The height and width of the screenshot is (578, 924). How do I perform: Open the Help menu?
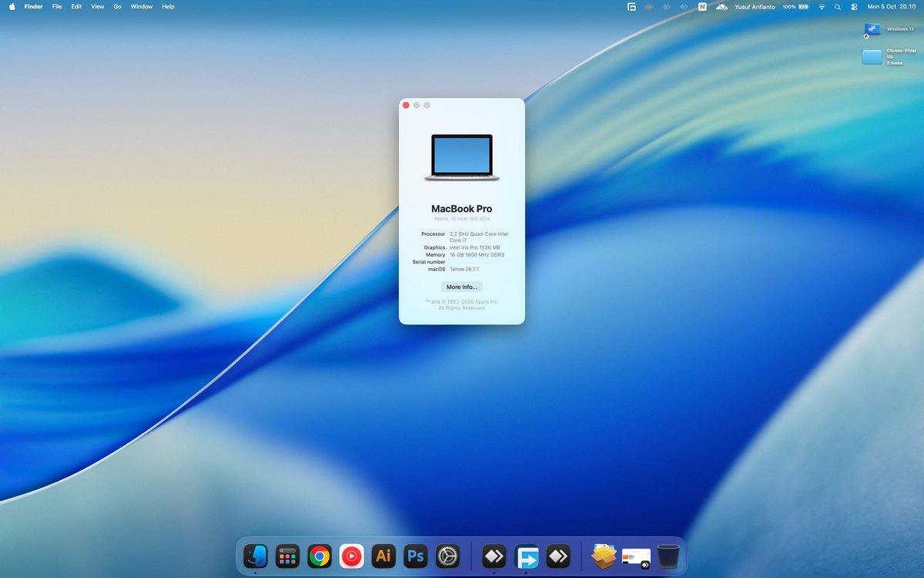[x=168, y=6]
